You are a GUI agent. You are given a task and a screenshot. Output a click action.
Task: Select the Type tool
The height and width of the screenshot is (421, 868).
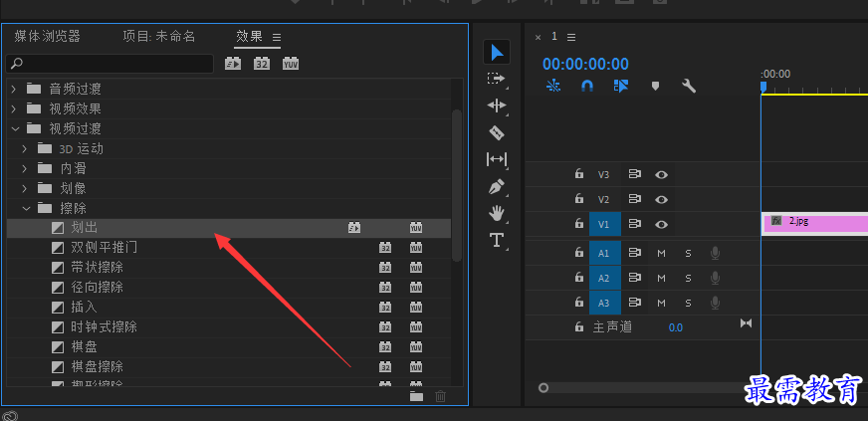[x=496, y=240]
